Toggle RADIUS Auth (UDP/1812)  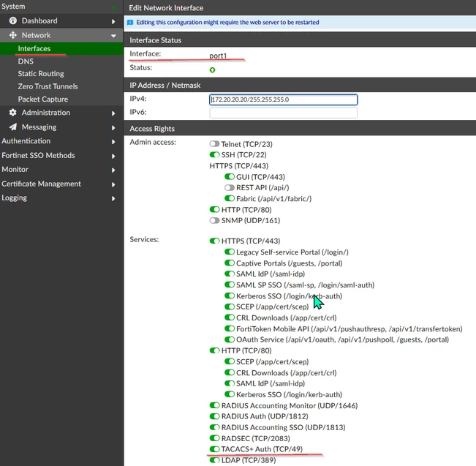point(214,416)
